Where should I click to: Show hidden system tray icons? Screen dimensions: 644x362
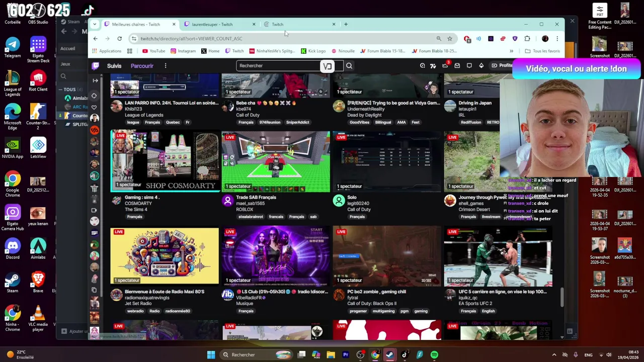(x=554, y=355)
